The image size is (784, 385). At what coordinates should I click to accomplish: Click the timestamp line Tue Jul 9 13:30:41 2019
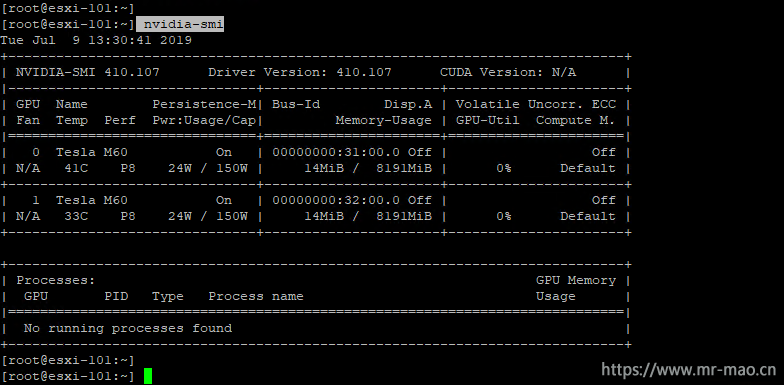96,40
